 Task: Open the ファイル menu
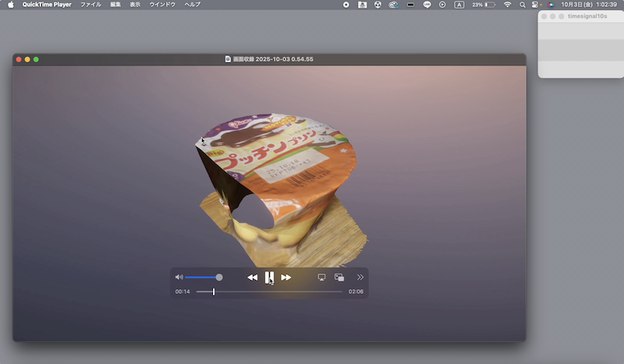tap(90, 5)
